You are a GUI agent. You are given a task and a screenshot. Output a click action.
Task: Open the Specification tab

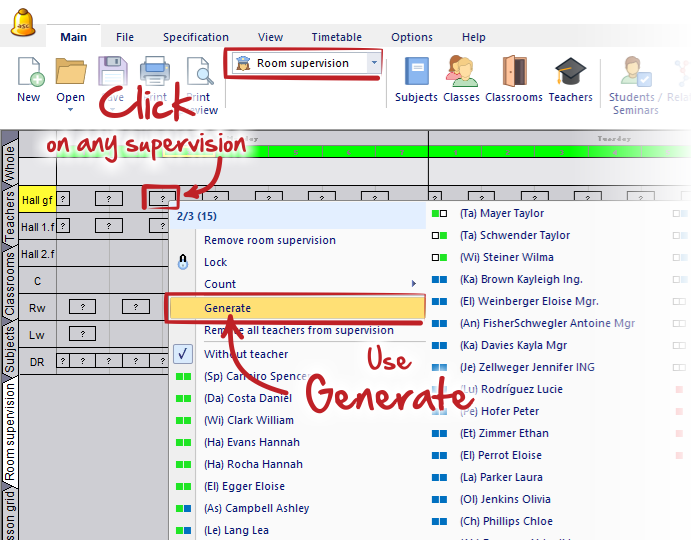coord(195,37)
